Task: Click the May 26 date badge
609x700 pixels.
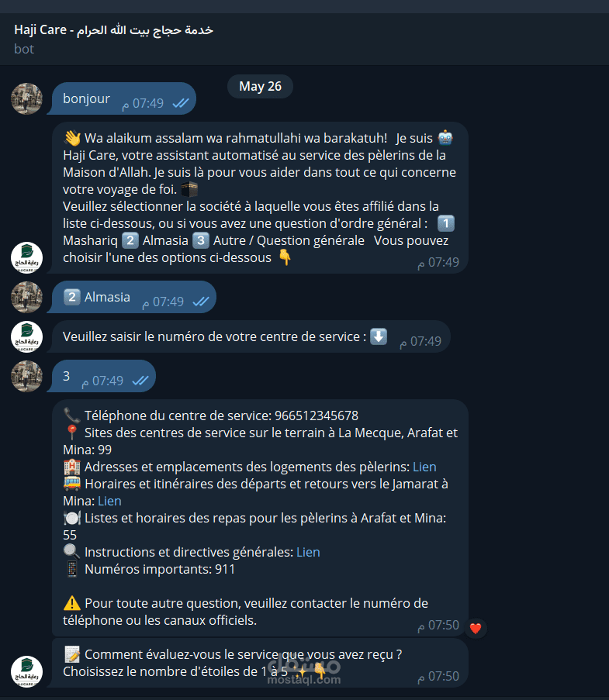Action: point(260,86)
